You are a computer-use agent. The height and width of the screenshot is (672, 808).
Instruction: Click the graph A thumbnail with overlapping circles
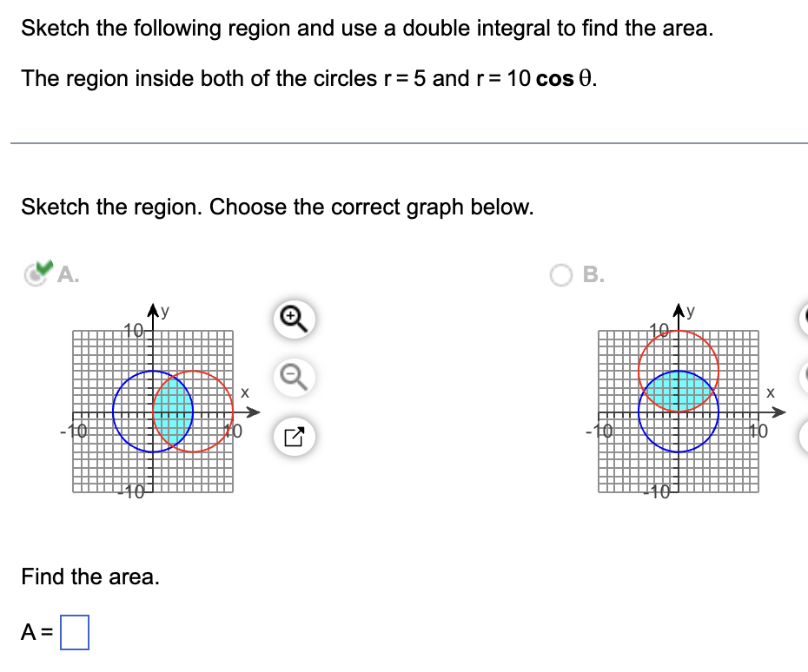click(155, 408)
